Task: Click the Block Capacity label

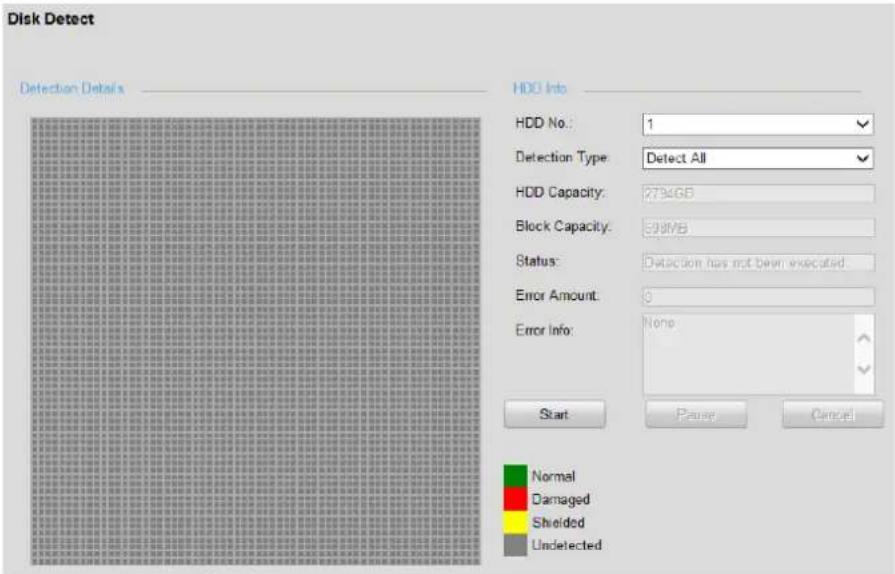Action: point(563,227)
